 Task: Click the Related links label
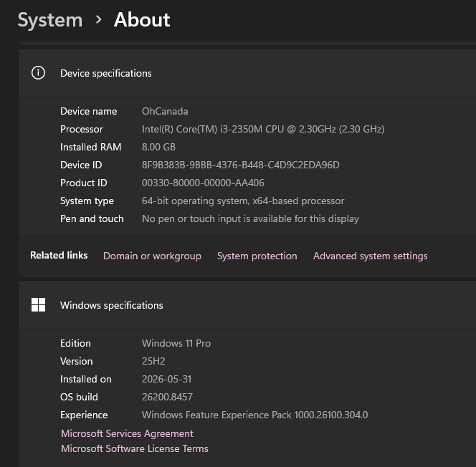pos(59,255)
